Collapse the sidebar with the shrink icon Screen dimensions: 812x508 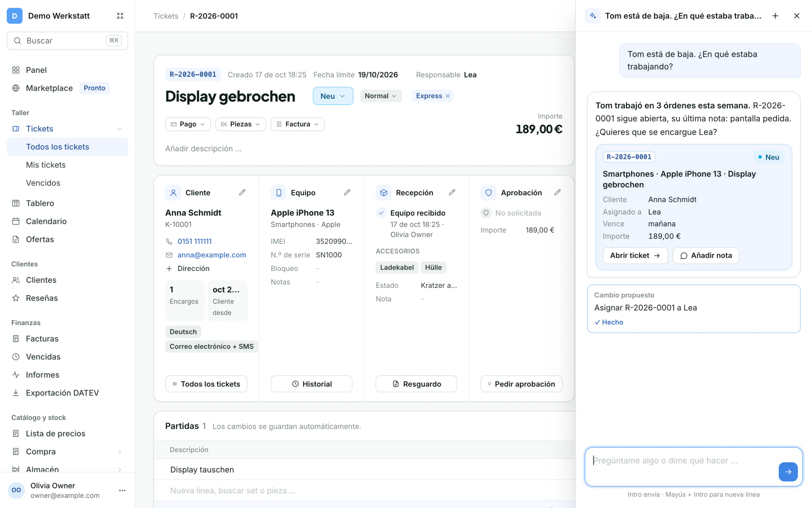coord(120,16)
